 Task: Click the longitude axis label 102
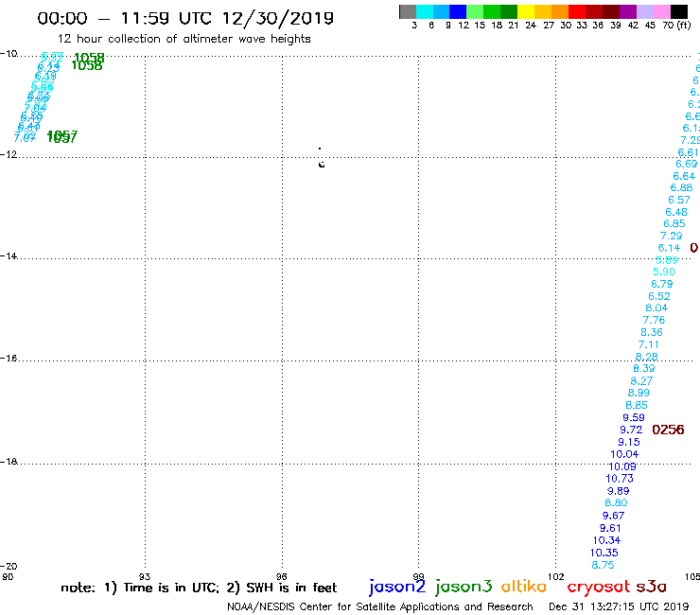556,576
